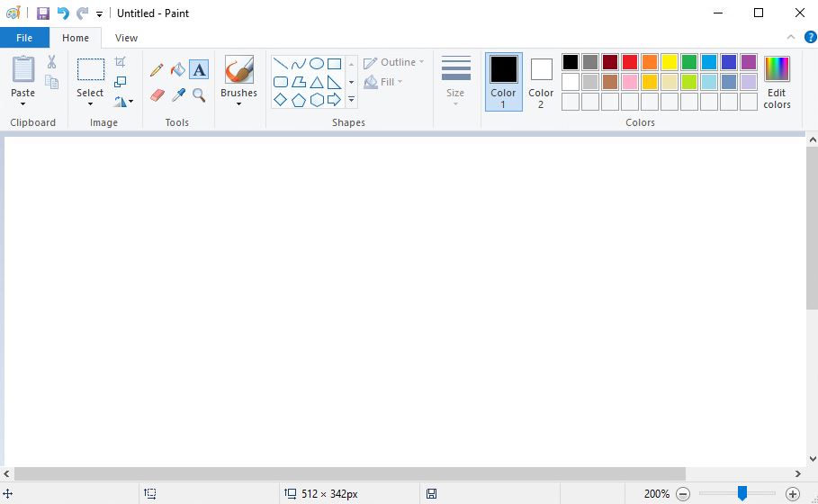The width and height of the screenshot is (818, 504).
Task: Select the Color picker eyedropper
Action: [x=178, y=94]
